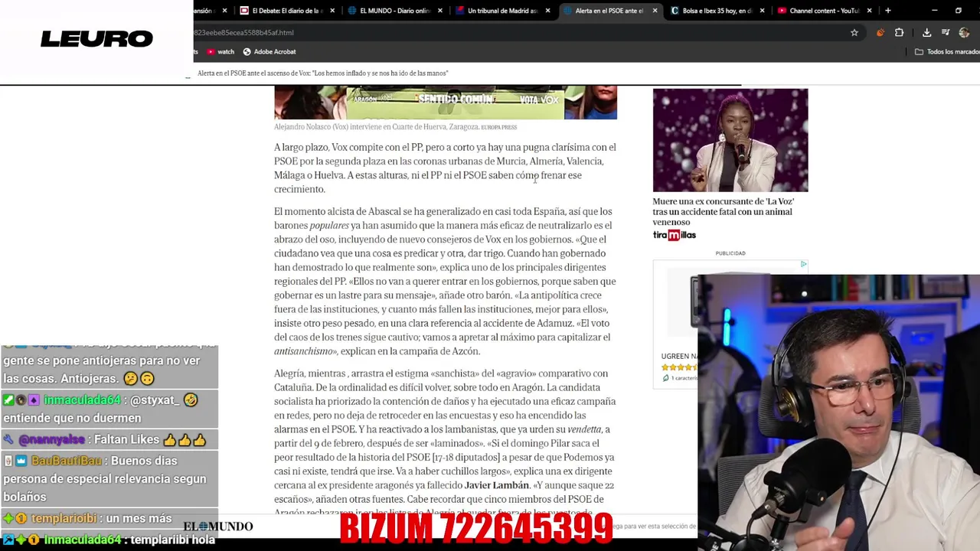Click the 'Alerta en el PSOE' headline bar
The height and width of the screenshot is (551, 980).
322,73
